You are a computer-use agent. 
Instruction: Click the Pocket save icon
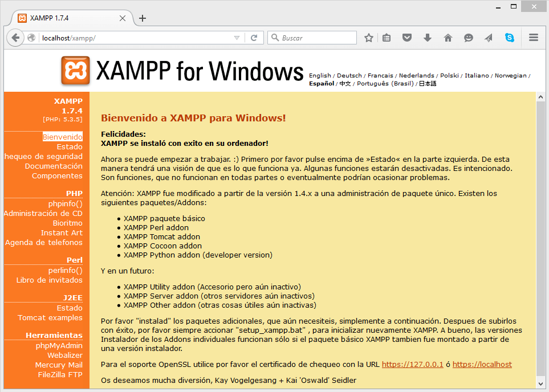pos(407,38)
